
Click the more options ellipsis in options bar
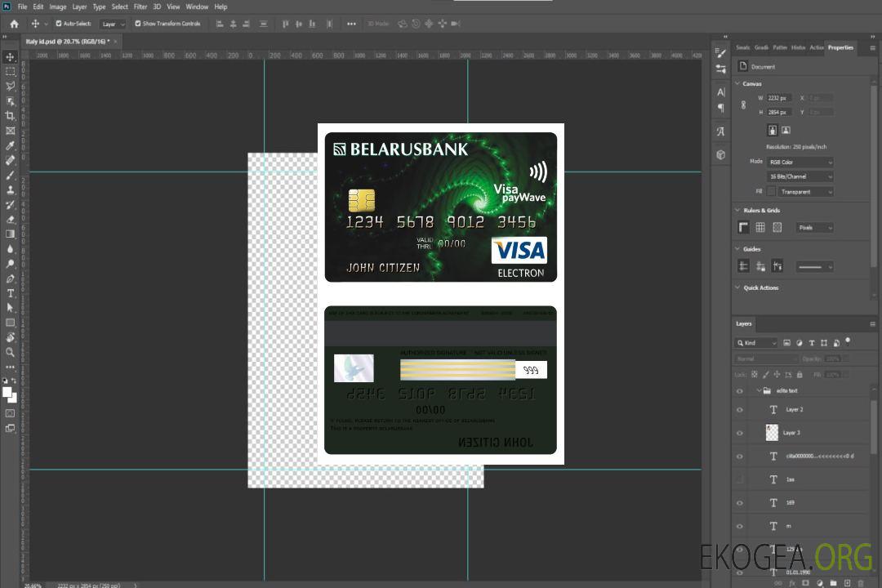[x=351, y=24]
